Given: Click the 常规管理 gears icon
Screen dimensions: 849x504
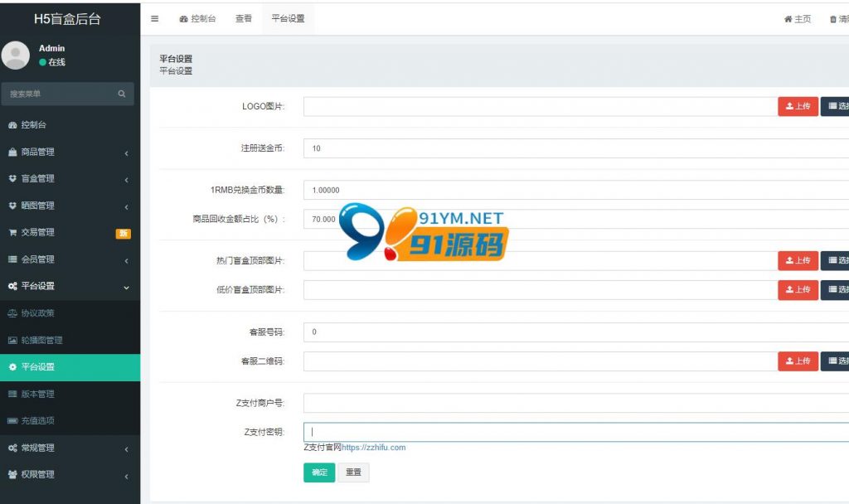Looking at the screenshot, I should click(12, 448).
